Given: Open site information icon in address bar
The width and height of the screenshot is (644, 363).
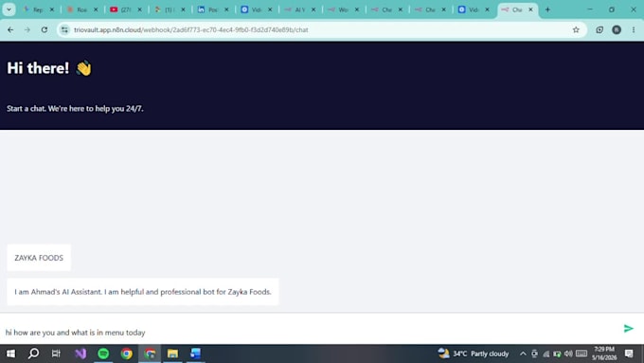Looking at the screenshot, I should pyautogui.click(x=64, y=29).
